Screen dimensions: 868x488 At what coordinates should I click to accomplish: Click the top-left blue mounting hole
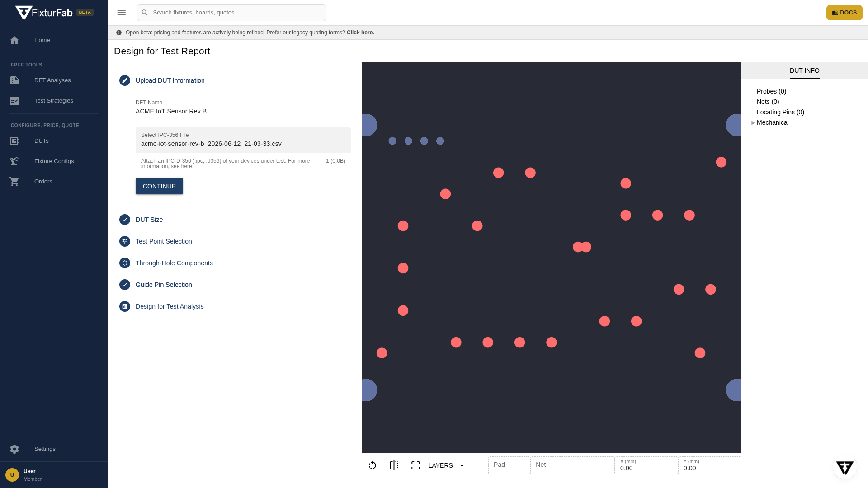(x=369, y=125)
